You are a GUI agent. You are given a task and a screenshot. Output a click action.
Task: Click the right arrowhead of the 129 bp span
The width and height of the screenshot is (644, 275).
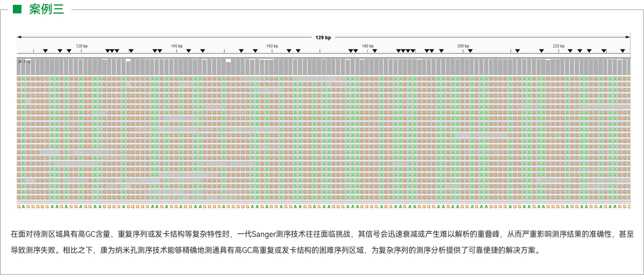pyautogui.click(x=628, y=37)
